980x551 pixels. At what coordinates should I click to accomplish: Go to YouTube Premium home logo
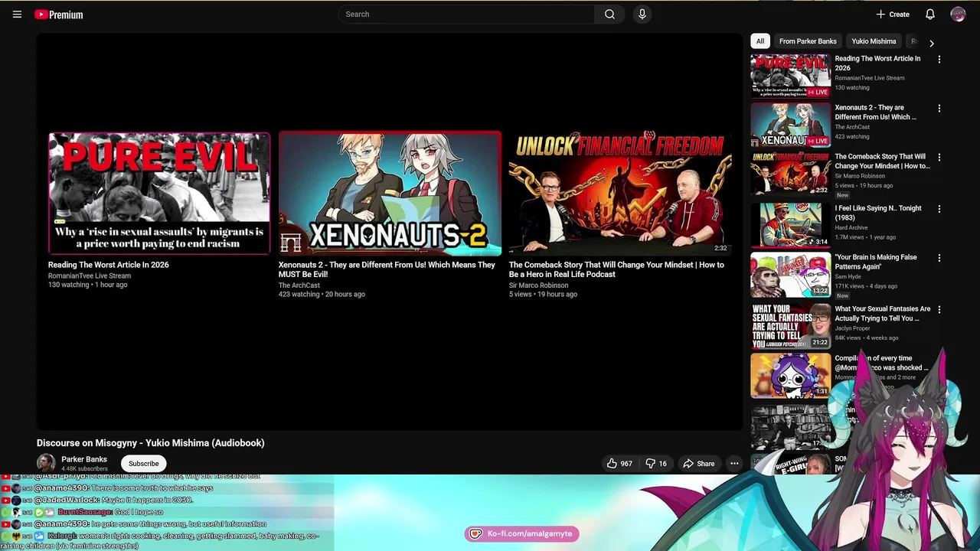point(59,15)
